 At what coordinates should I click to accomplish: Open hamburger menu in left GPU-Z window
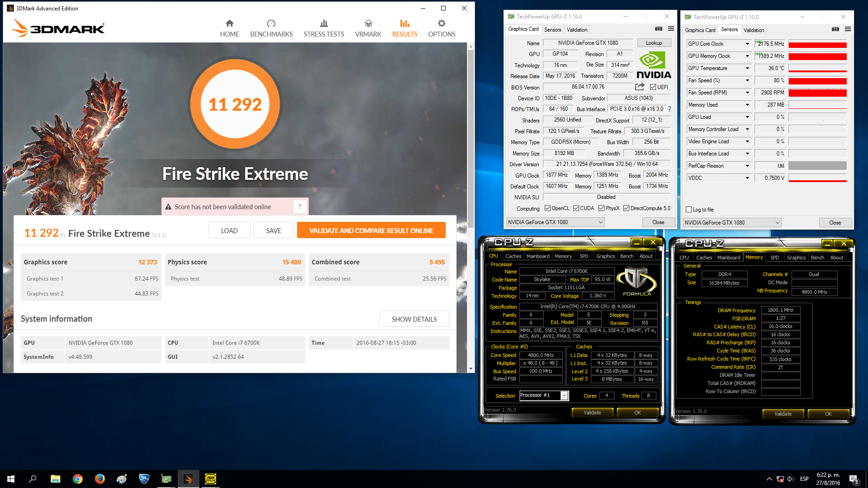[x=671, y=29]
